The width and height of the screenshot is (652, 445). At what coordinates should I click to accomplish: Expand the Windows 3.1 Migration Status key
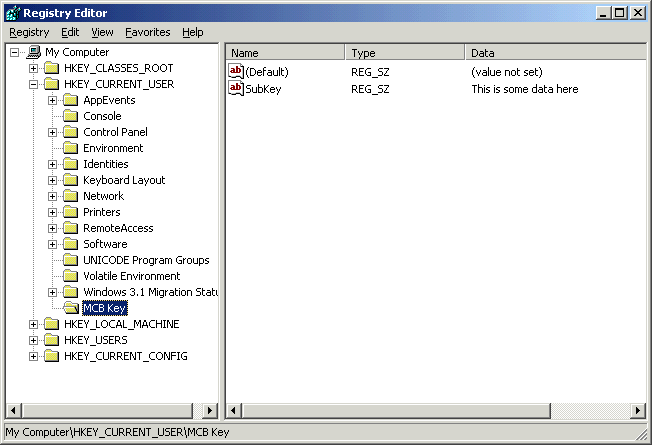point(52,292)
